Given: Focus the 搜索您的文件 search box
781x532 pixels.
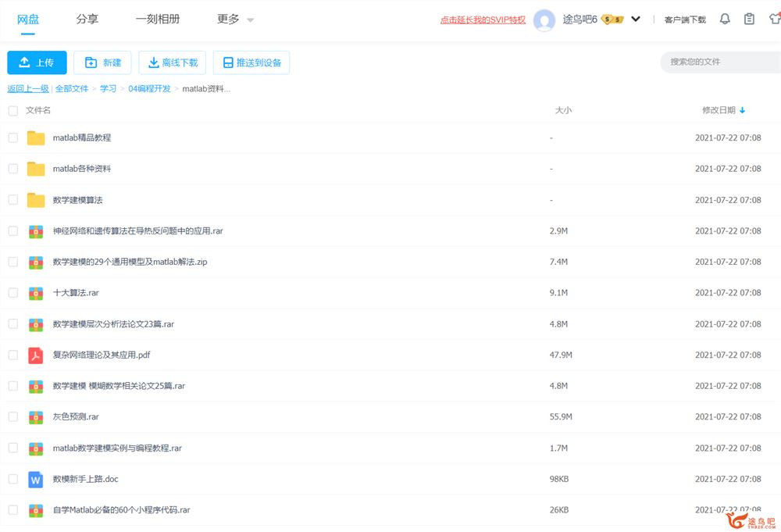Looking at the screenshot, I should pos(720,62).
